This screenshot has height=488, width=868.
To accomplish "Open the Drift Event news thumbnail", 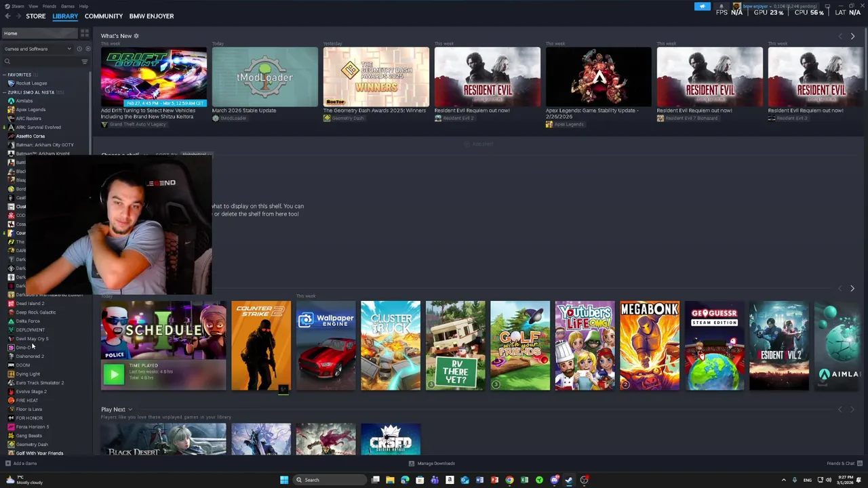I will point(154,77).
